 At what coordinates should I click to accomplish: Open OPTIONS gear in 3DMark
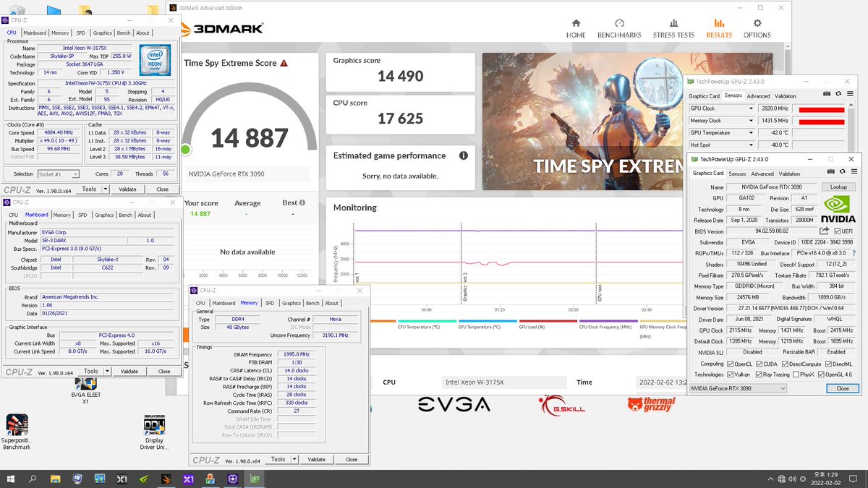pos(757,23)
